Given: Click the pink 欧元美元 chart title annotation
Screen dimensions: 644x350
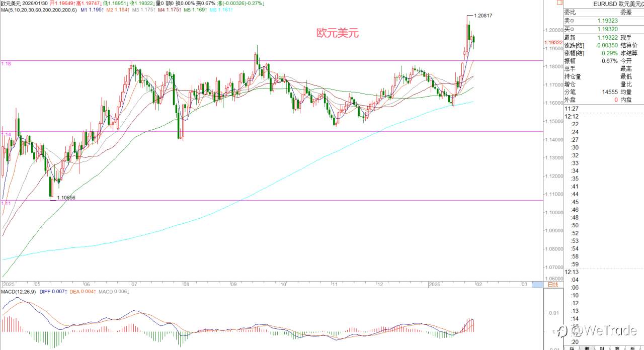Looking at the screenshot, I should click(338, 34).
